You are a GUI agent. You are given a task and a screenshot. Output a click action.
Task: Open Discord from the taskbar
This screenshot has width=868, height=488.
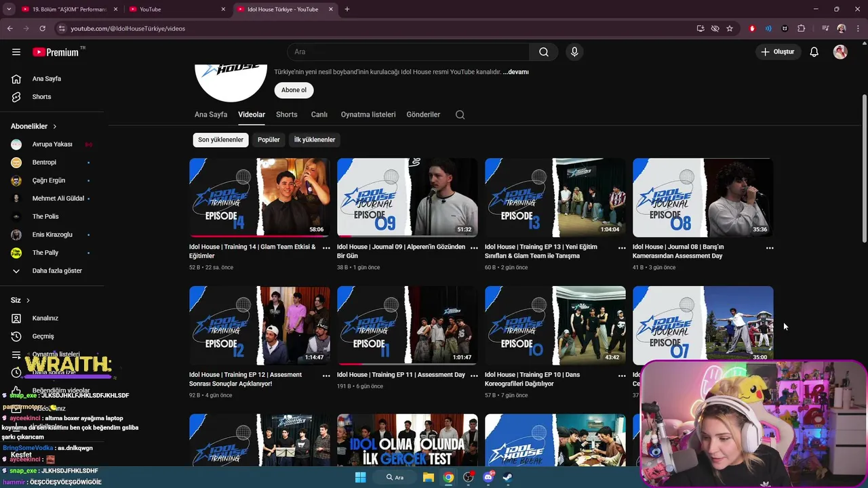(x=488, y=477)
